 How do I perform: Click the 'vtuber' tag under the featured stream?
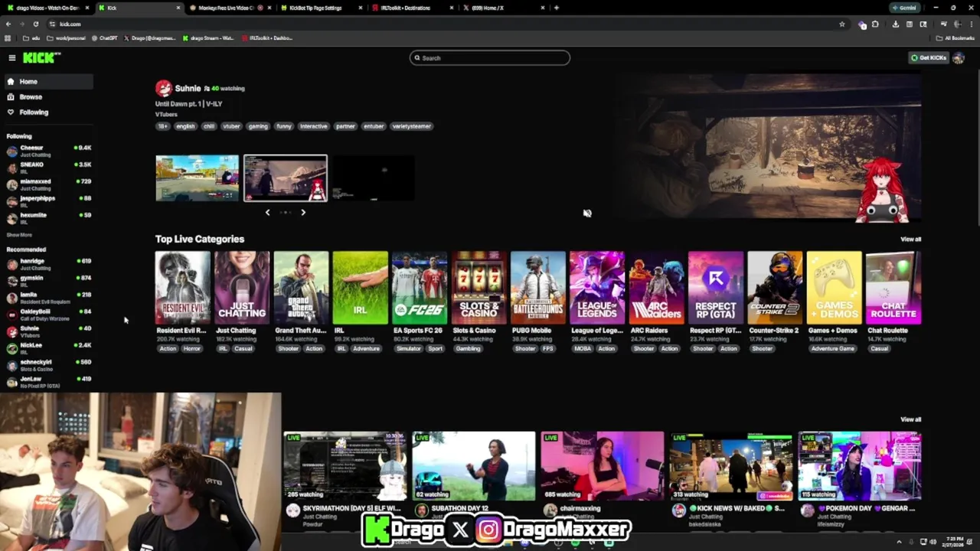pyautogui.click(x=231, y=126)
